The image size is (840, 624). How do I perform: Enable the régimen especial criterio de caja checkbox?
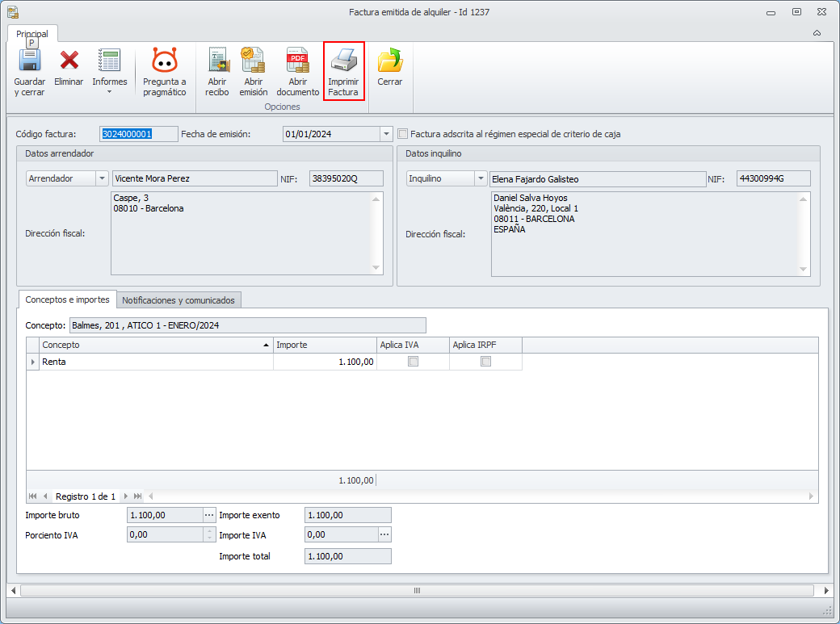(403, 134)
